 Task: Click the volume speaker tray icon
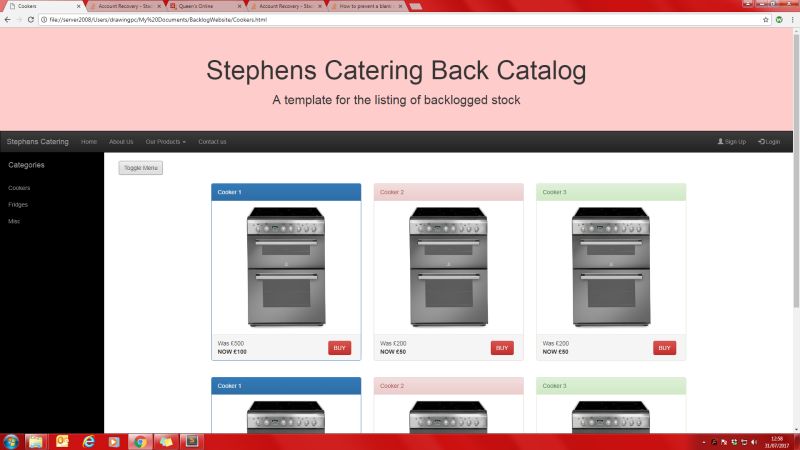(754, 442)
